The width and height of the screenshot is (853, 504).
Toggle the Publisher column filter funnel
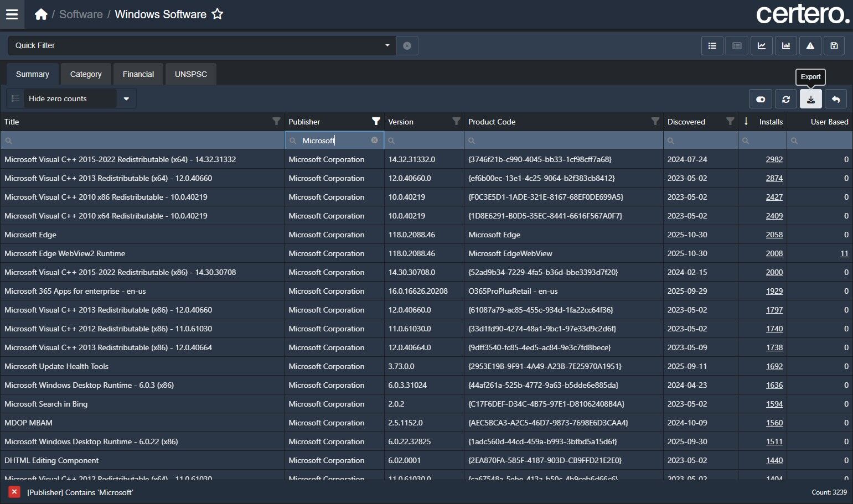376,122
